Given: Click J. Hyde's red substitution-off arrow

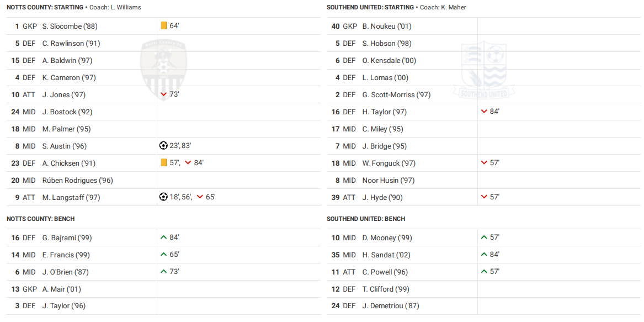Looking at the screenshot, I should 484,197.
